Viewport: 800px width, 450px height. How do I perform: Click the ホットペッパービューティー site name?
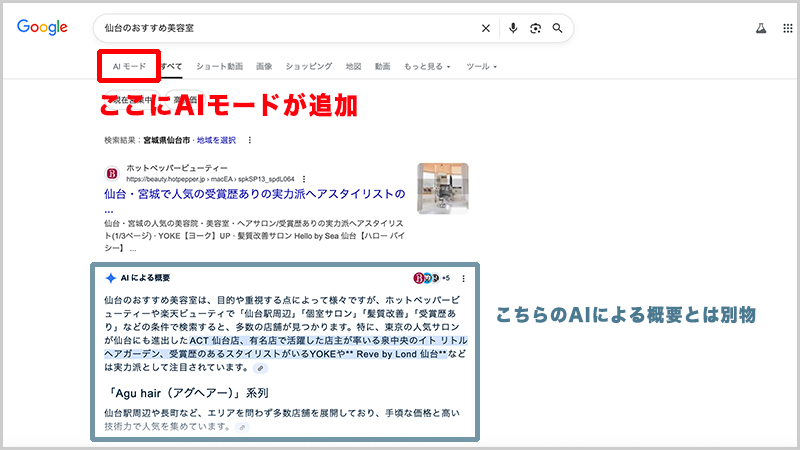[x=177, y=168]
